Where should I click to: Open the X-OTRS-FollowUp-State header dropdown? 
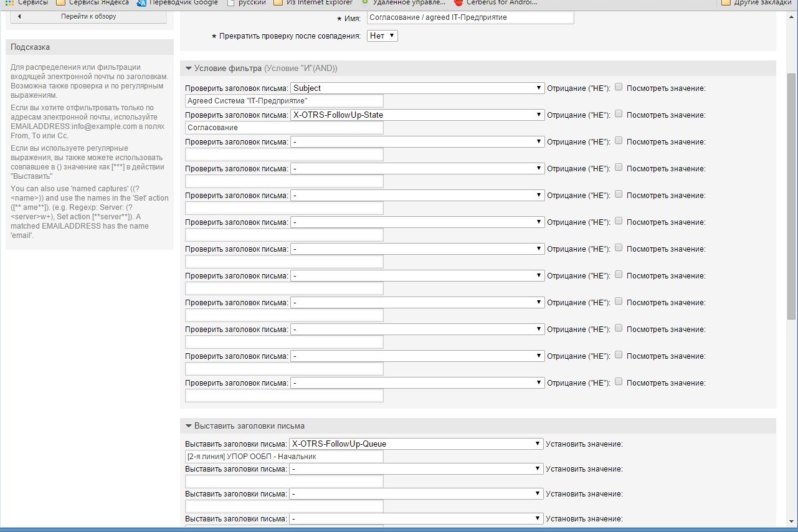417,115
